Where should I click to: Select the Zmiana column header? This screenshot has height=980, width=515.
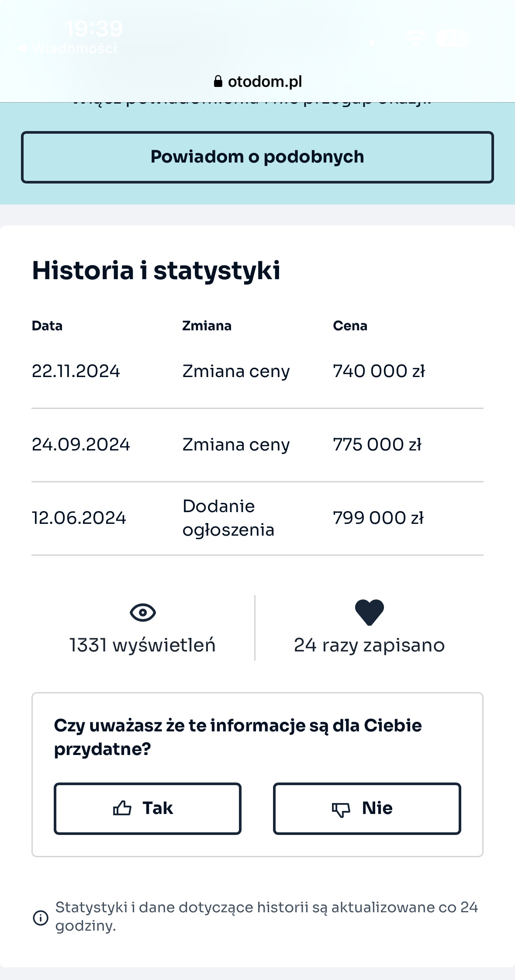(x=207, y=326)
